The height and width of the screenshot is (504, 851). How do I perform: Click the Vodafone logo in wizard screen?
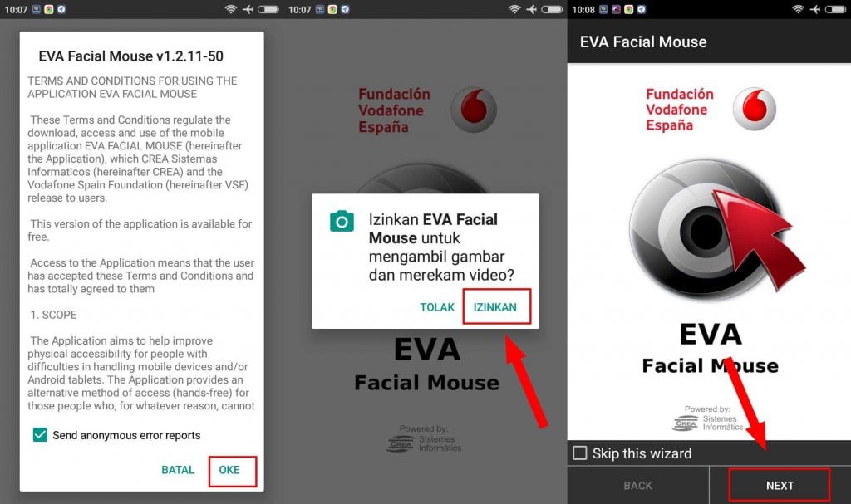coord(755,109)
